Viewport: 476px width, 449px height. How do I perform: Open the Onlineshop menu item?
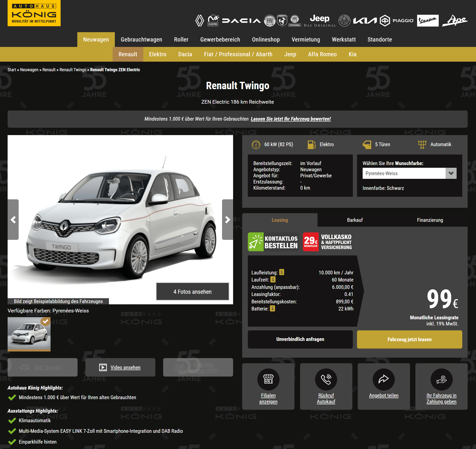pyautogui.click(x=266, y=40)
